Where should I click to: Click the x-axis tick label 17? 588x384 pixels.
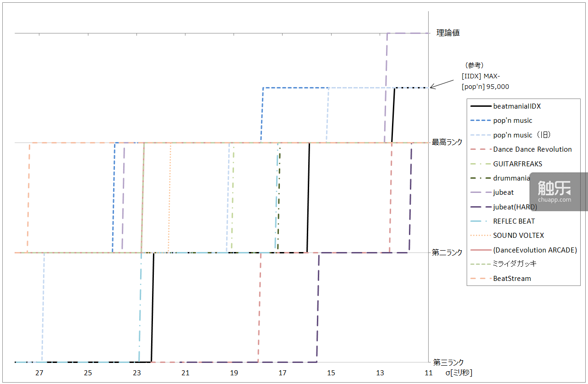click(x=283, y=373)
